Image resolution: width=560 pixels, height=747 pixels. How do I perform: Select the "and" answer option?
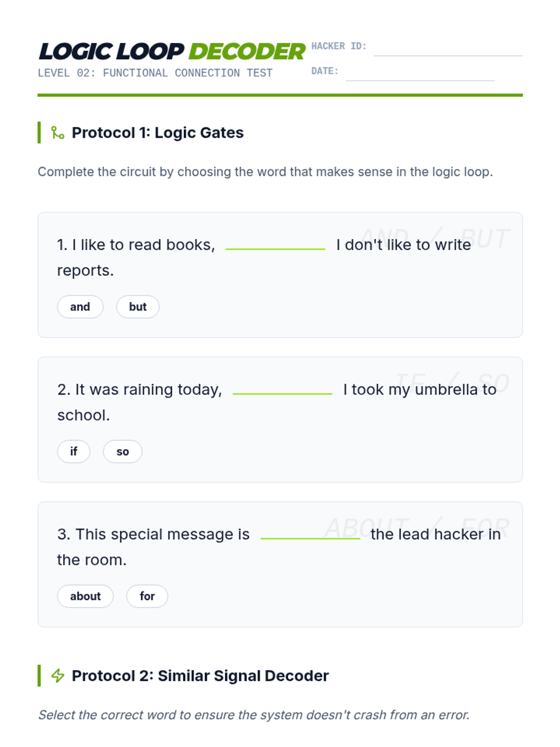click(x=80, y=307)
